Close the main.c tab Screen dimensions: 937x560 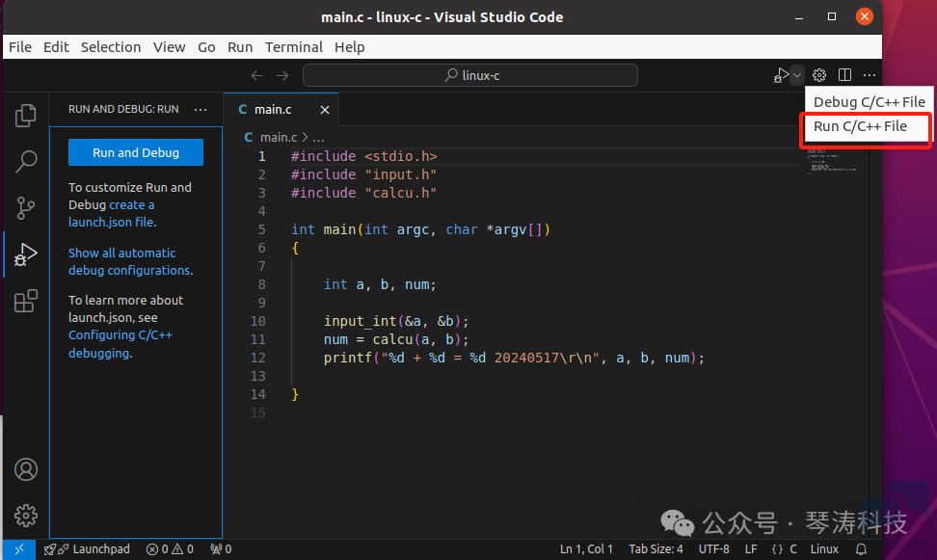(325, 109)
